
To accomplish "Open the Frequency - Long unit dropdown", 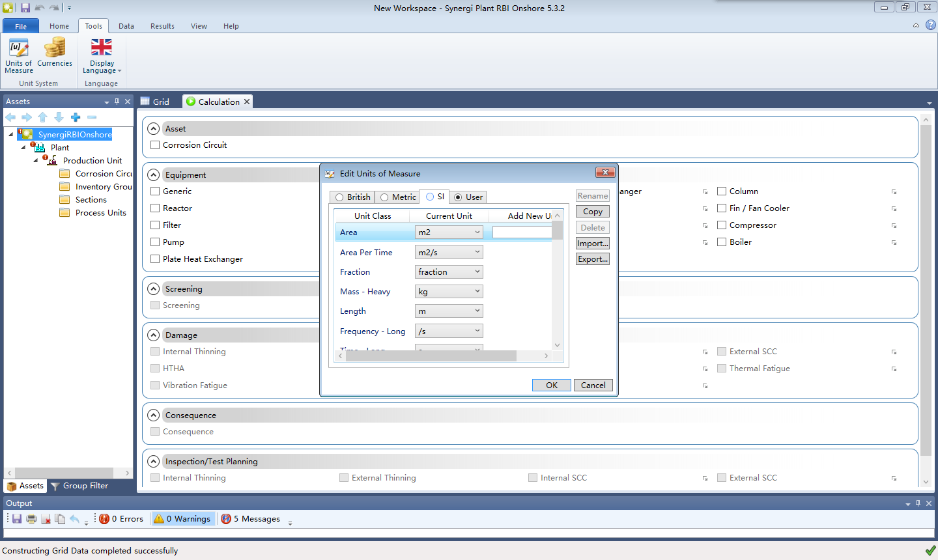I will coord(449,331).
